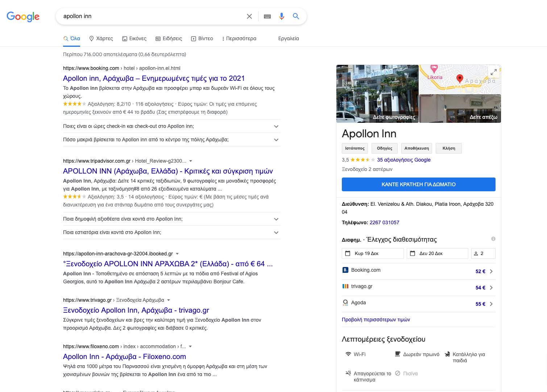Image resolution: width=547 pixels, height=392 pixels.
Task: Click the Δωρεάν πρωινό coffee cup icon
Action: (398, 354)
